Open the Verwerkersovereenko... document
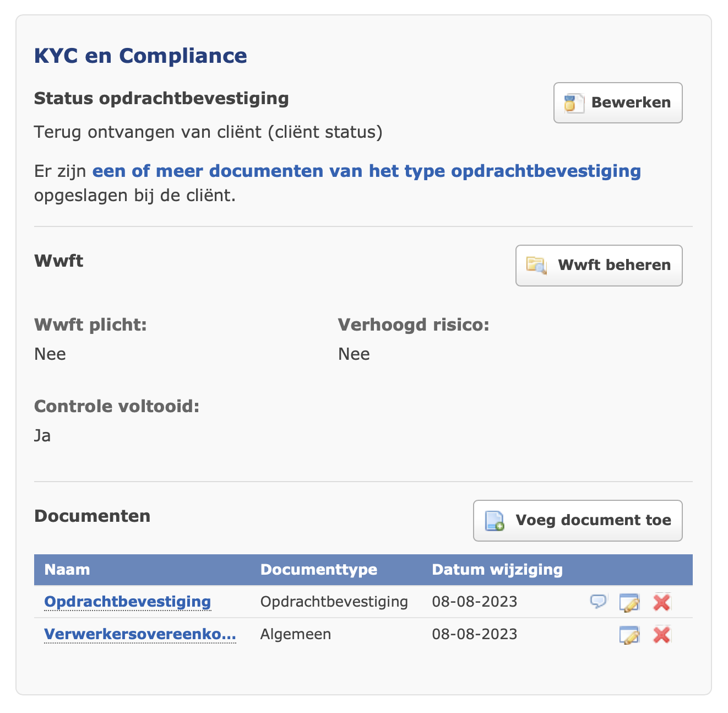 [x=140, y=634]
